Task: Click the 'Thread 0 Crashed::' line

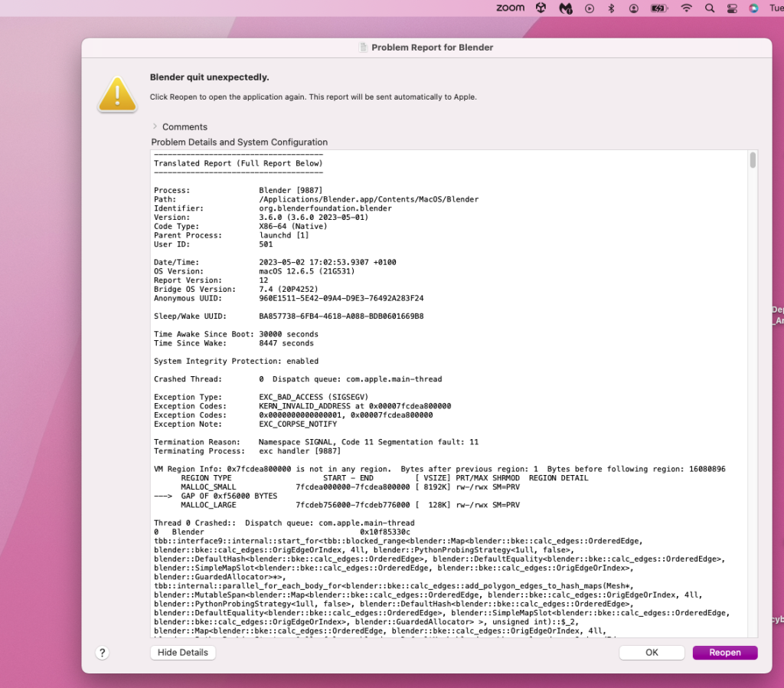Action: [x=284, y=523]
